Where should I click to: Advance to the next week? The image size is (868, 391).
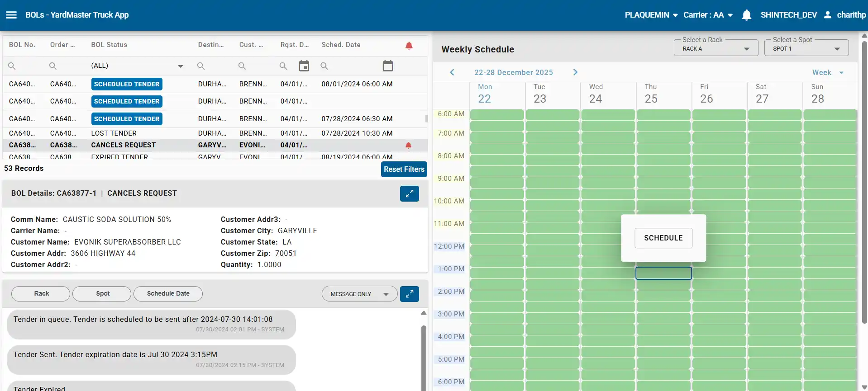coord(575,72)
